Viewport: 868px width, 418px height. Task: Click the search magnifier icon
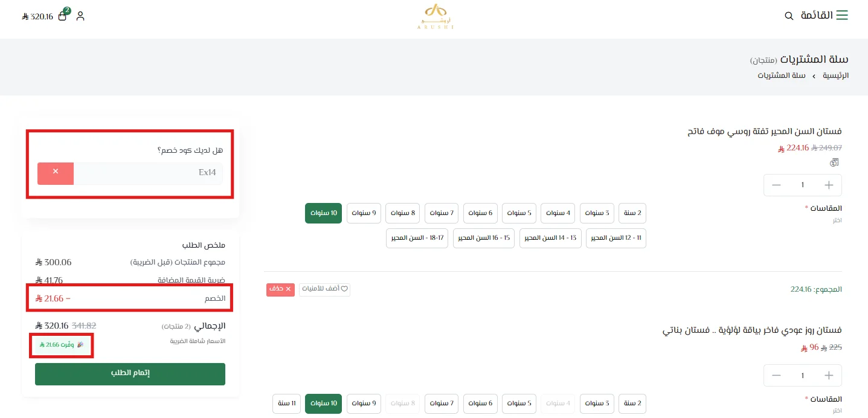(789, 16)
